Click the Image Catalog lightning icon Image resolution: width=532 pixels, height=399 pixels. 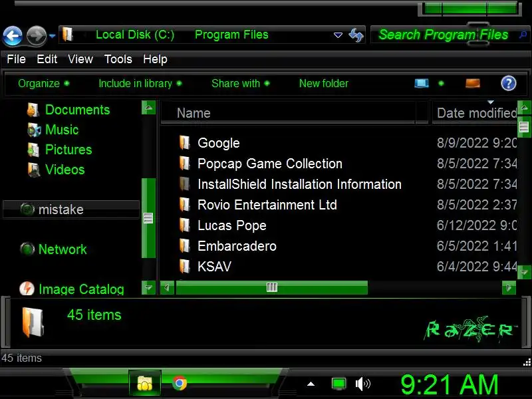click(x=27, y=289)
